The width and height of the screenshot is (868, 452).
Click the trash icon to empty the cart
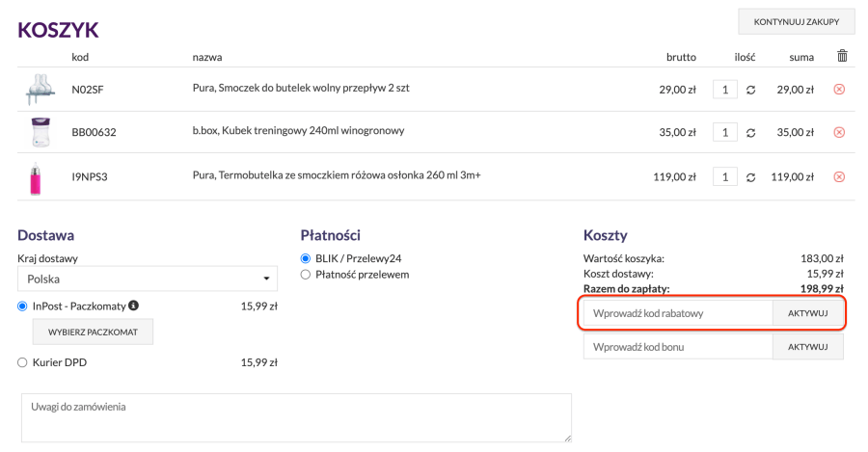(x=842, y=56)
